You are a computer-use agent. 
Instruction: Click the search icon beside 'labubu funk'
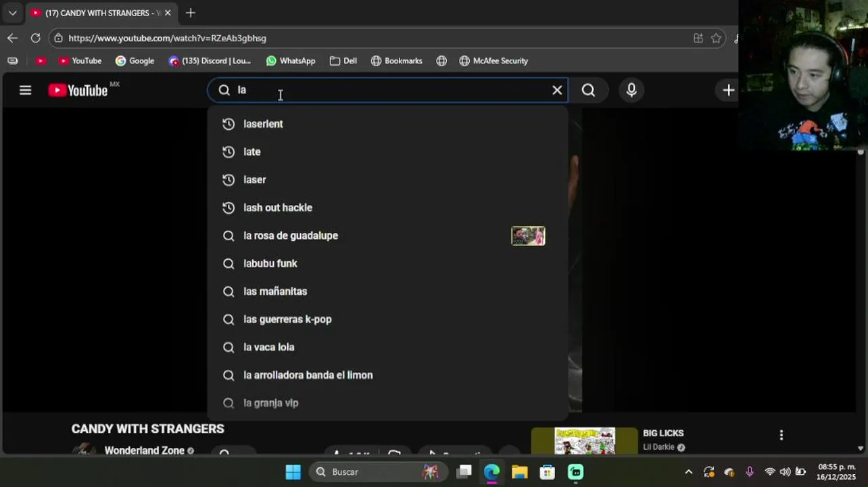(x=228, y=263)
